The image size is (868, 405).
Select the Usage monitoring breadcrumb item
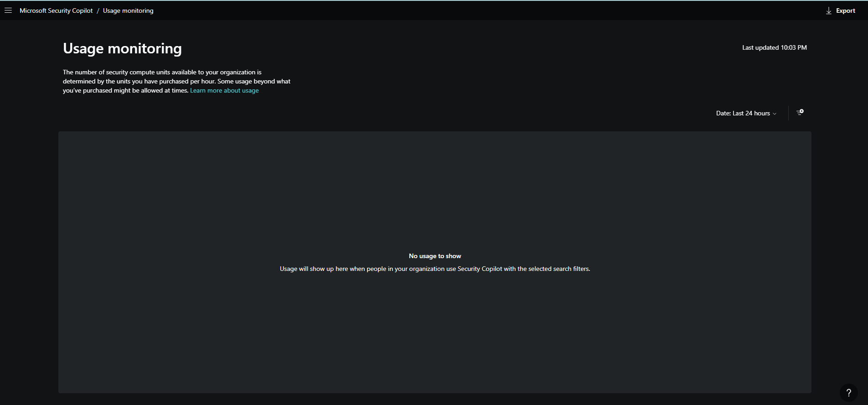click(x=128, y=10)
